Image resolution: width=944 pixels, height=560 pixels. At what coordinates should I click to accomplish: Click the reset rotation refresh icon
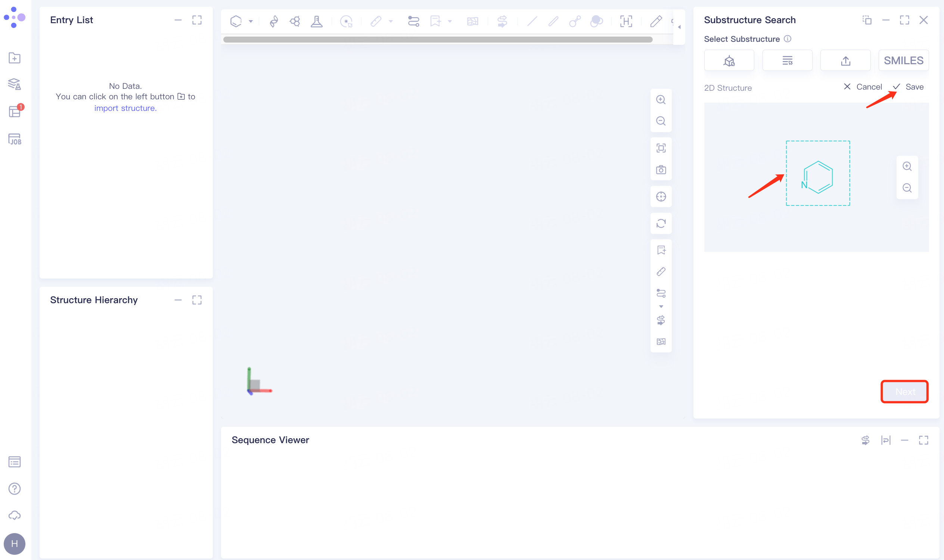click(x=661, y=223)
